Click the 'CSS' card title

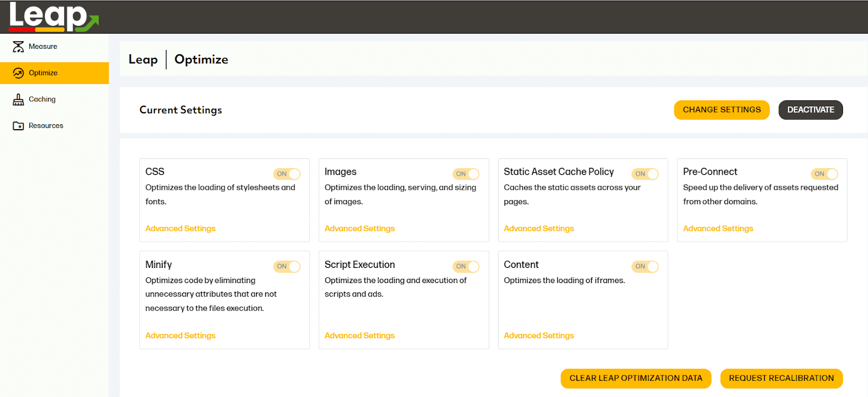(x=155, y=172)
